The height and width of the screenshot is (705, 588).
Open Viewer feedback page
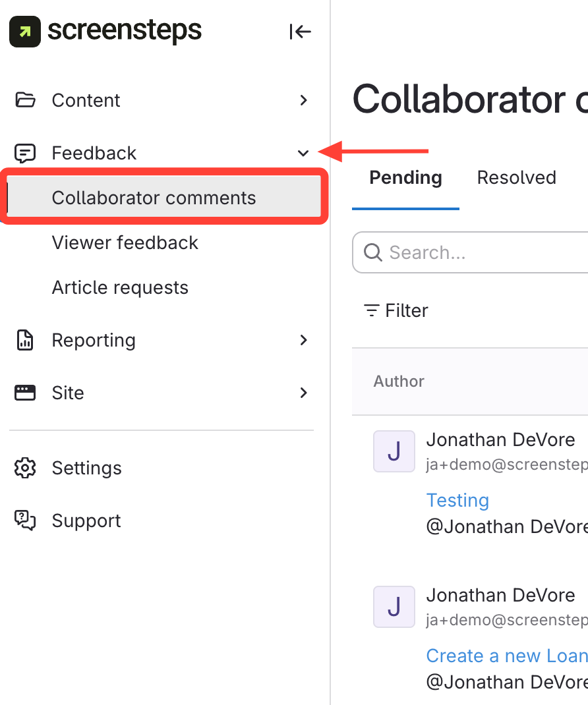click(125, 242)
